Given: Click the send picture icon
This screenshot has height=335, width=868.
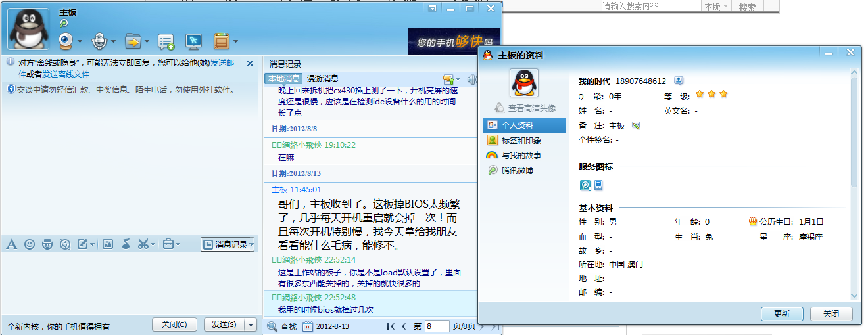Looking at the screenshot, I should tap(108, 244).
